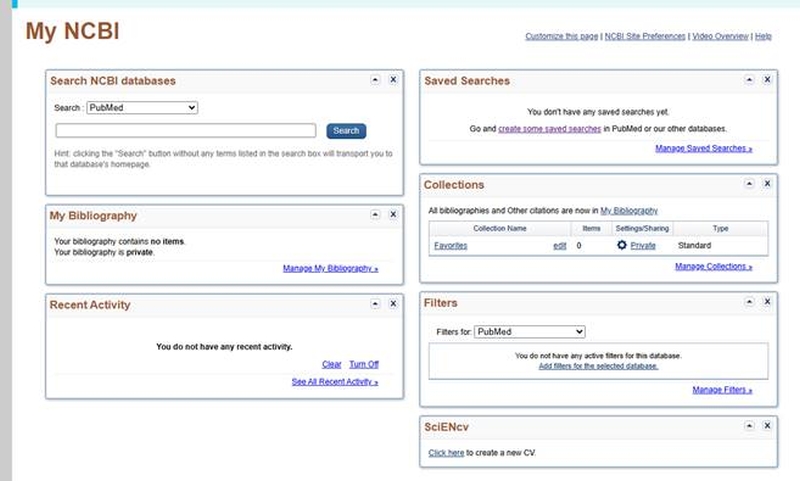Close the Search NCBI databases panel
The width and height of the screenshot is (800, 481).
[393, 80]
